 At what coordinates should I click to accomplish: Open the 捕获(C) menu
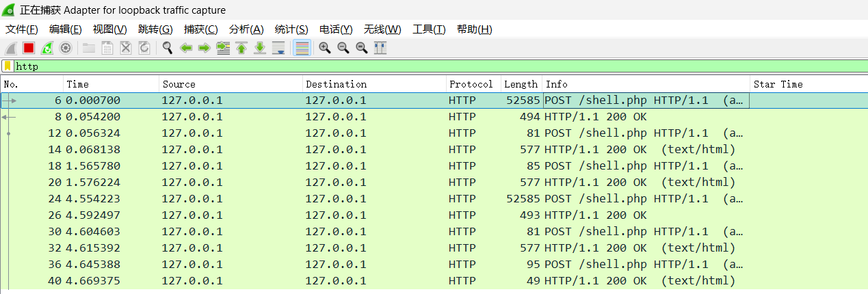200,29
